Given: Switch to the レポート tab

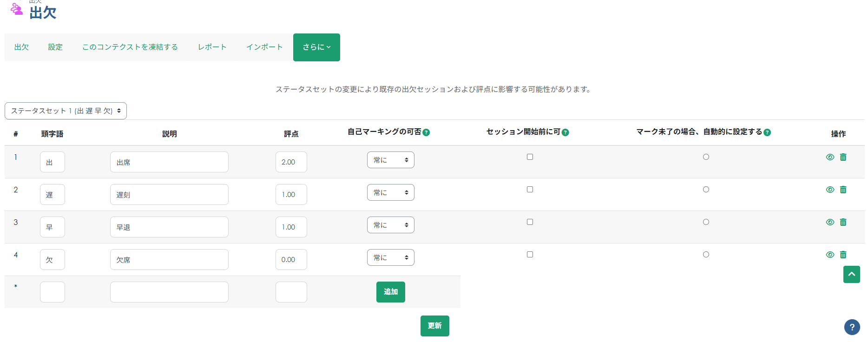Looking at the screenshot, I should pos(212,47).
